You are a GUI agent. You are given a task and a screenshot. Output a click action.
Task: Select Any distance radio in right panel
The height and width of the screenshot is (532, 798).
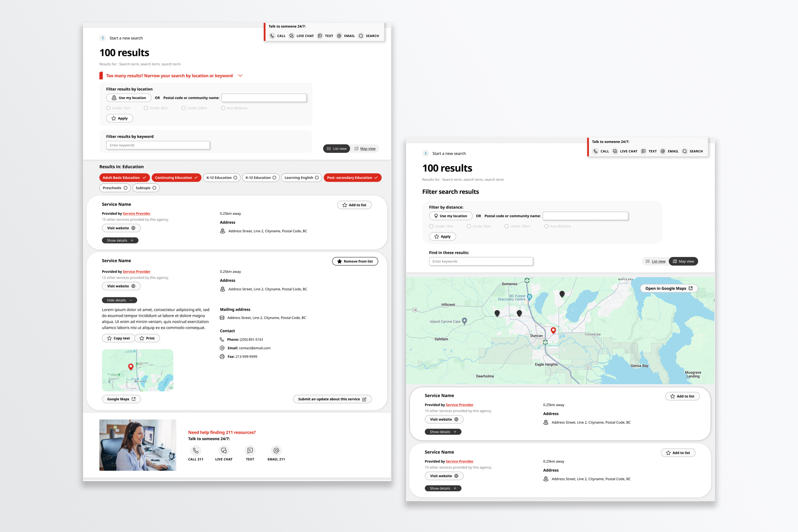tap(546, 226)
